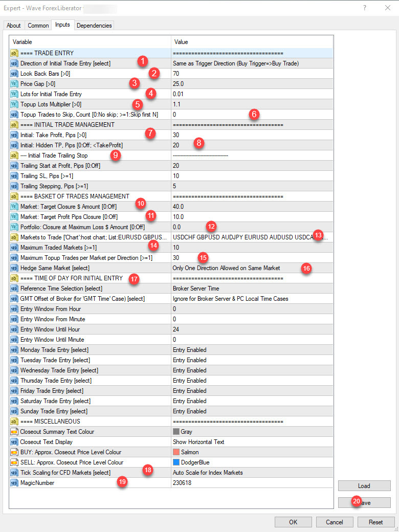Viewport: 399px width, 532px height.
Task: Open Monday Trade Entry 'Entry Enabled' selector
Action: (252, 350)
